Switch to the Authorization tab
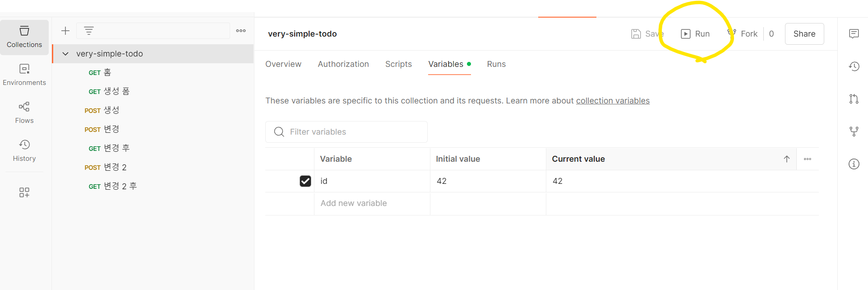 [343, 64]
